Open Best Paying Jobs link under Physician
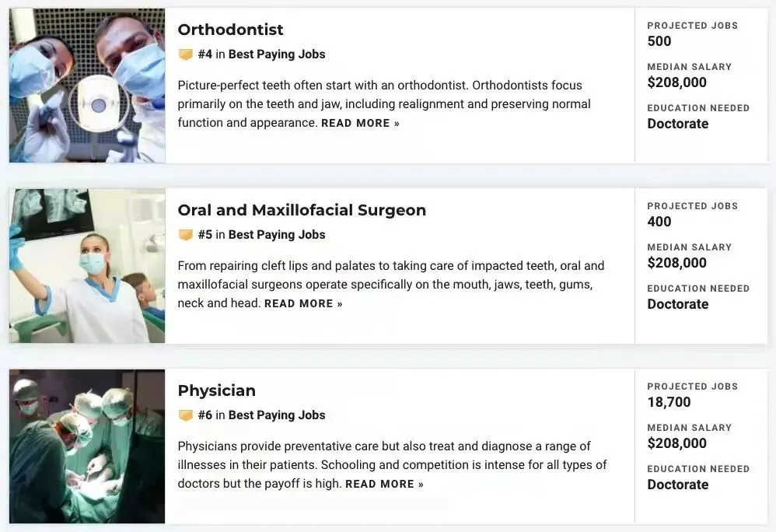 277,415
